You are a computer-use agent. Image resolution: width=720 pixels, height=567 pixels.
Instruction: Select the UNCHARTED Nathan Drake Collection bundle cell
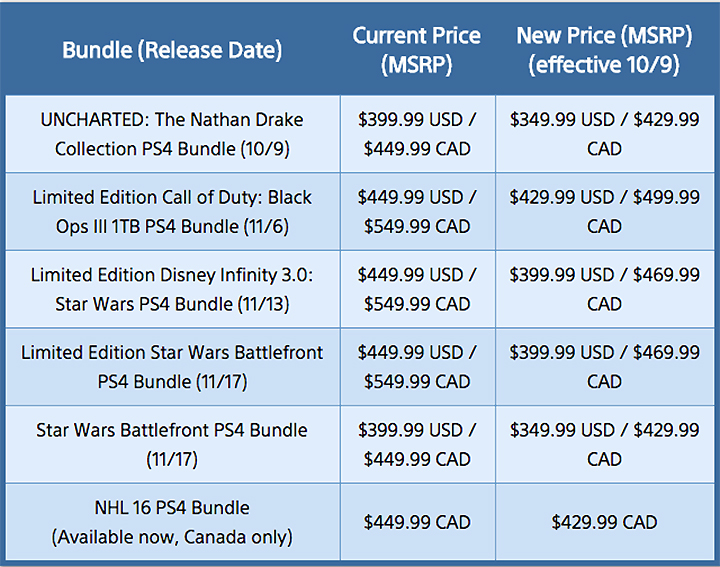point(172,134)
